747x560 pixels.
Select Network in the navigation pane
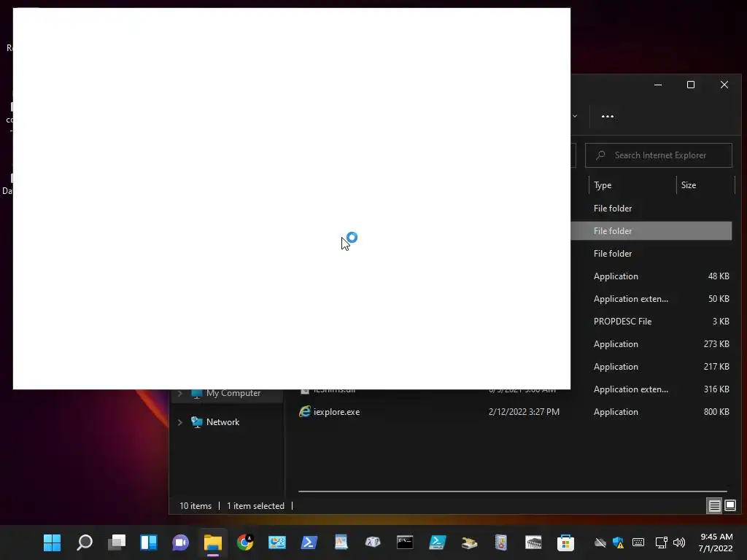click(222, 422)
